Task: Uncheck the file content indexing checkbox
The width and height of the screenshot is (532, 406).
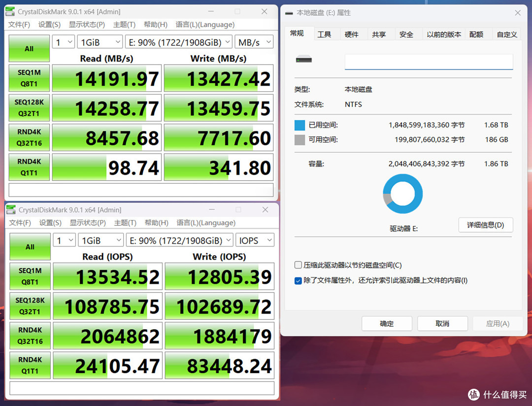Action: (x=298, y=281)
